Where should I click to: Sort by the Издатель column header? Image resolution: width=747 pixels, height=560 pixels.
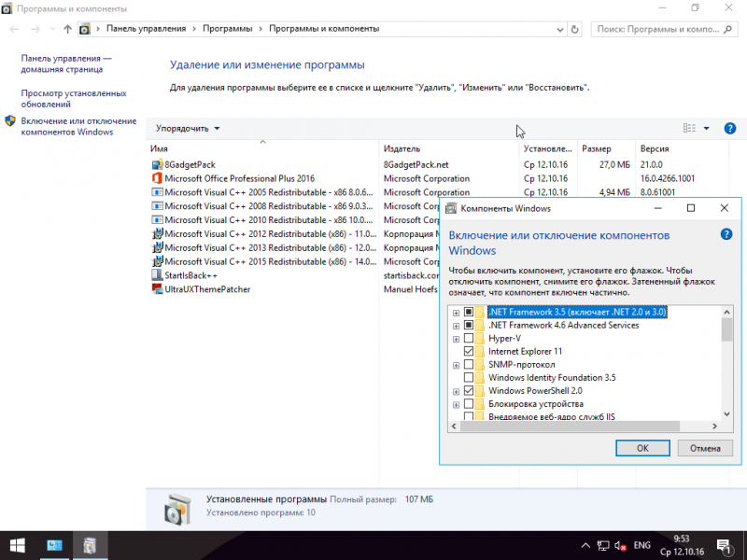(x=449, y=148)
